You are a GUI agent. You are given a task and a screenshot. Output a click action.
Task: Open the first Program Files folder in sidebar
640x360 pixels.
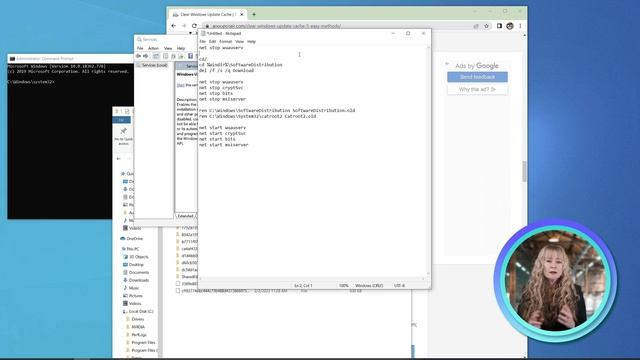point(141,342)
